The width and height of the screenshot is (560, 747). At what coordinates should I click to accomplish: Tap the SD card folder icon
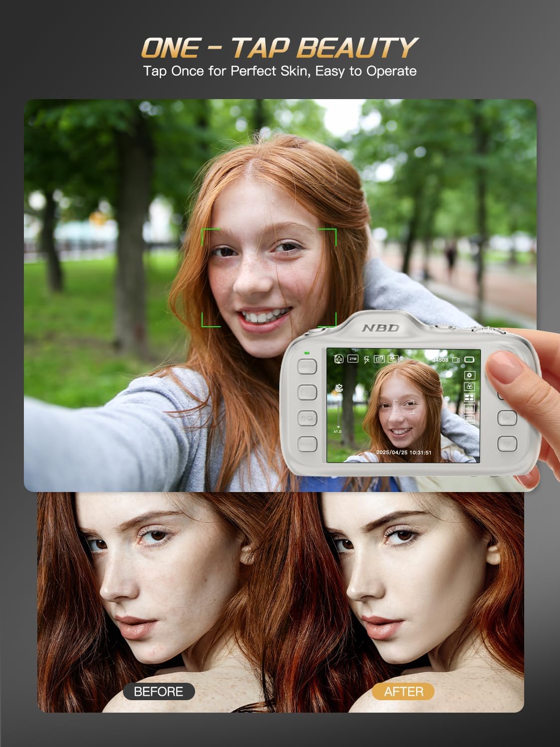pos(455,359)
